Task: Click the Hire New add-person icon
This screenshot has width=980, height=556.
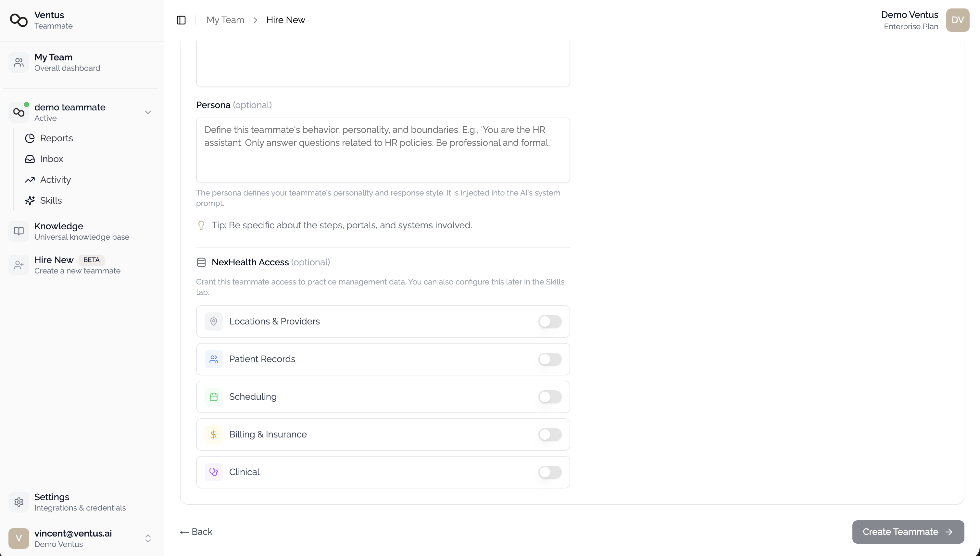Action: [19, 265]
